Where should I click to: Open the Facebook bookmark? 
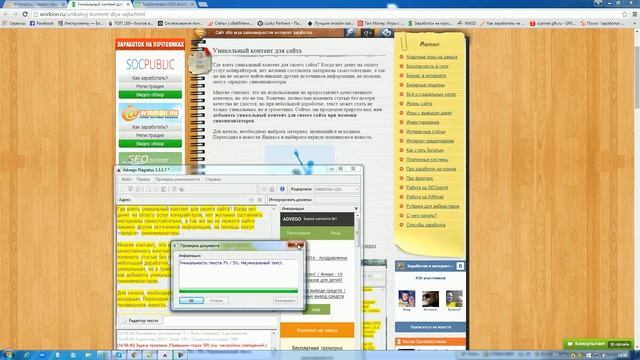coord(42,23)
